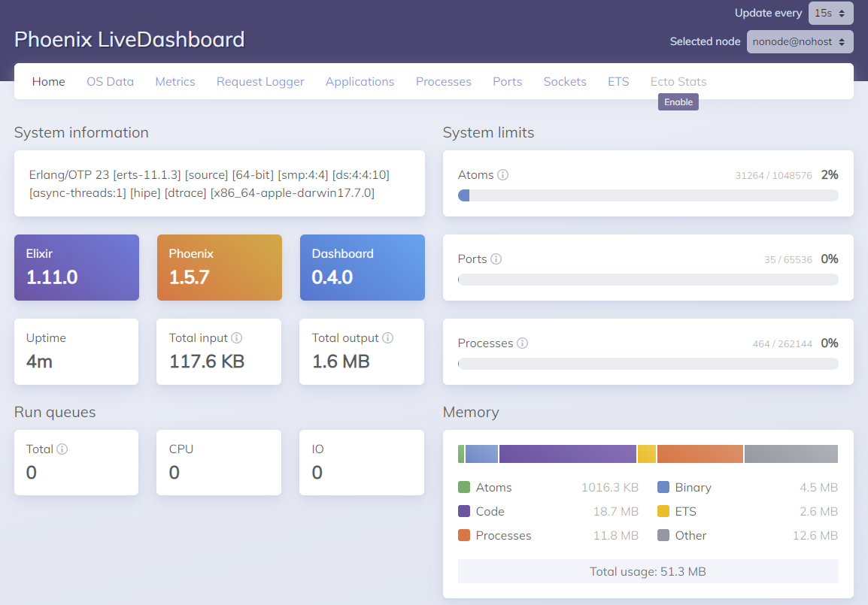Click the 12.6 MB Other memory value
This screenshot has height=605, width=868.
click(x=815, y=535)
